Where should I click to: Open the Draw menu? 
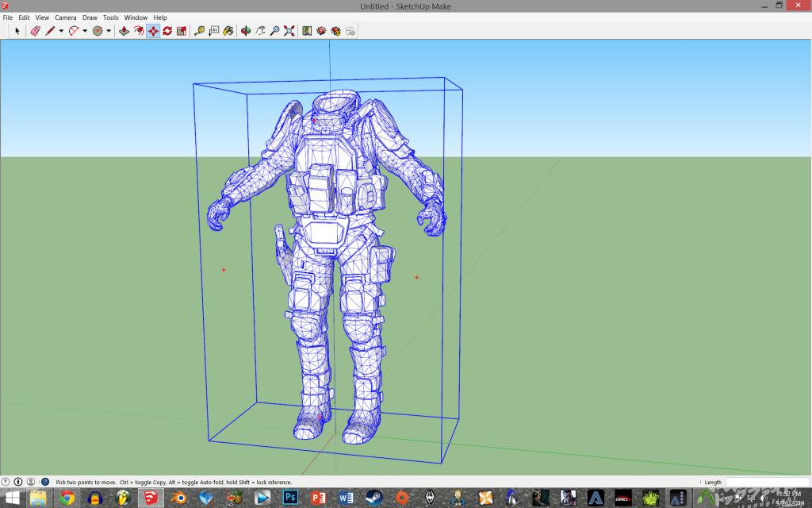click(90, 17)
